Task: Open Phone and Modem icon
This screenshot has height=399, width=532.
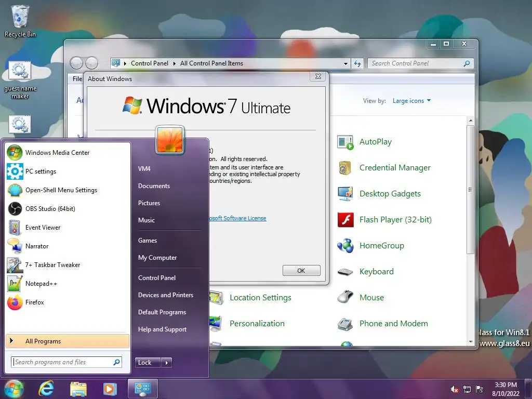Action: click(x=345, y=324)
